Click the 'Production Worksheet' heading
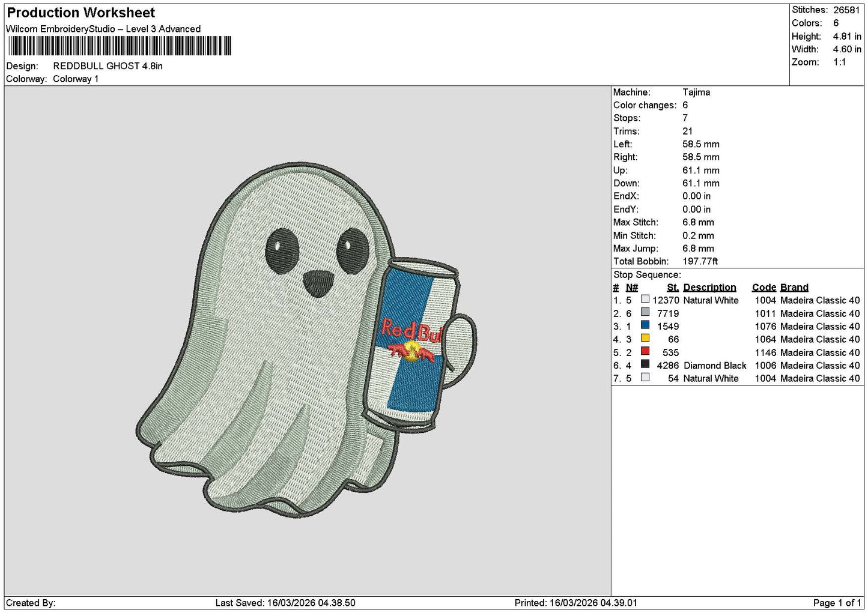Viewport: 868px width, 613px height. pos(81,13)
